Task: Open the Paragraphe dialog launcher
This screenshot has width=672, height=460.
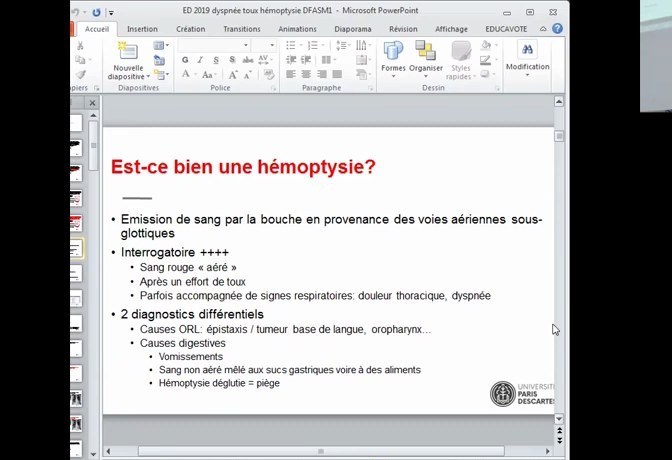Action: [x=371, y=88]
